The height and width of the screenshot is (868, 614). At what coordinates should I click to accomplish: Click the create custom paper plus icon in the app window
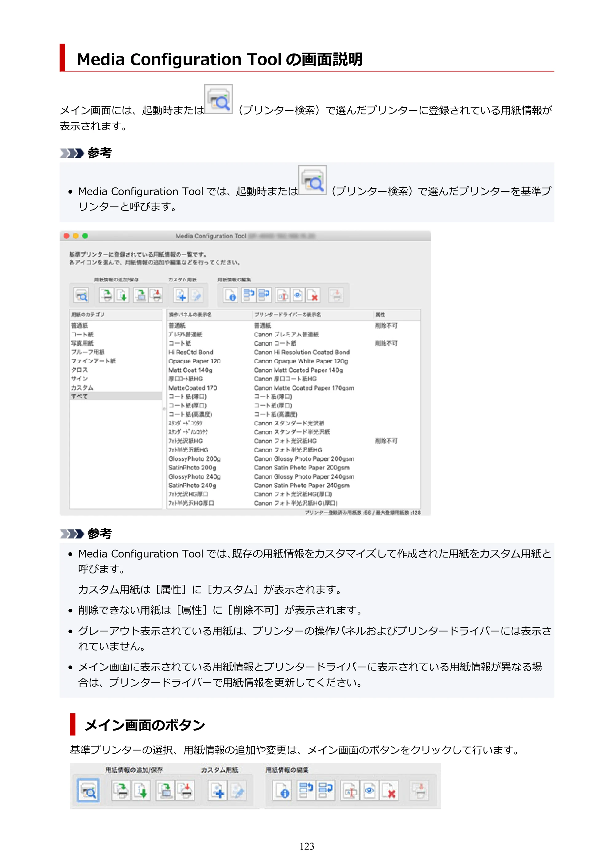tap(181, 295)
